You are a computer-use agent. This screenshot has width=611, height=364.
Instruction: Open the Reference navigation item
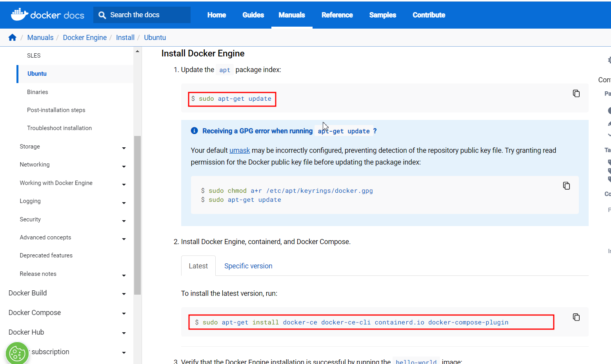pos(337,15)
